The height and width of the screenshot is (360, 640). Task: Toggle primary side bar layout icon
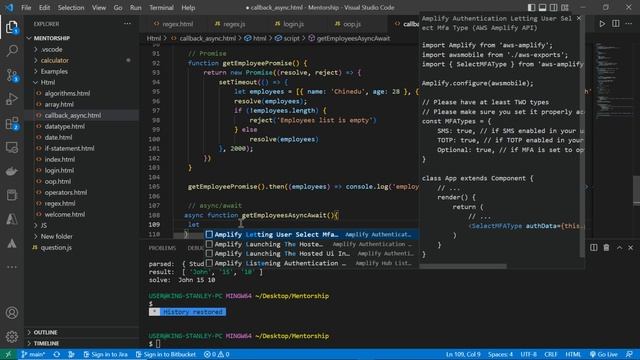click(531, 7)
